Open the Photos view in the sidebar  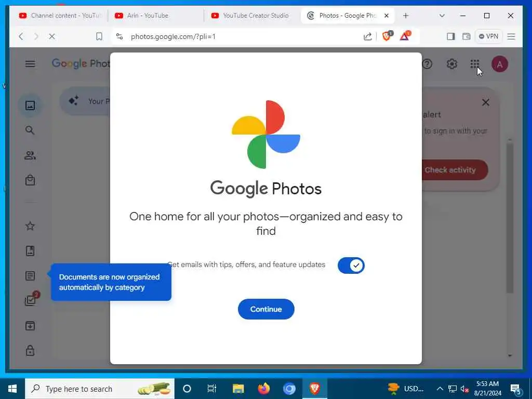click(30, 105)
